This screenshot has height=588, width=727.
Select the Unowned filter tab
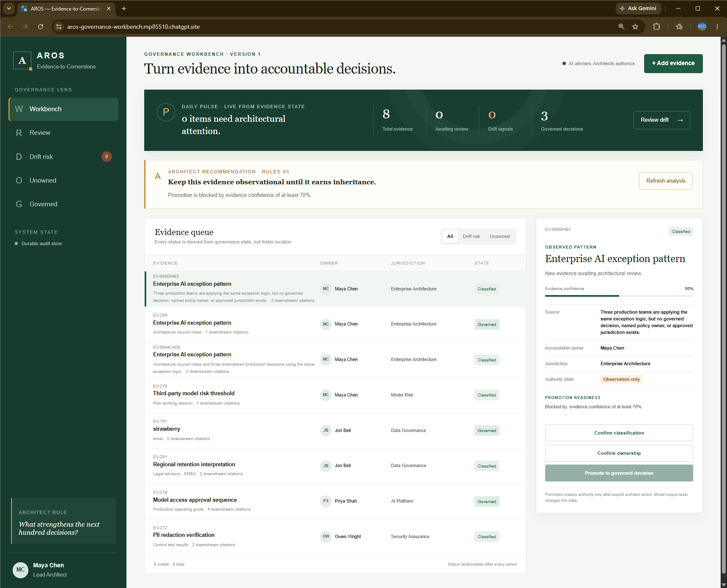click(x=499, y=237)
